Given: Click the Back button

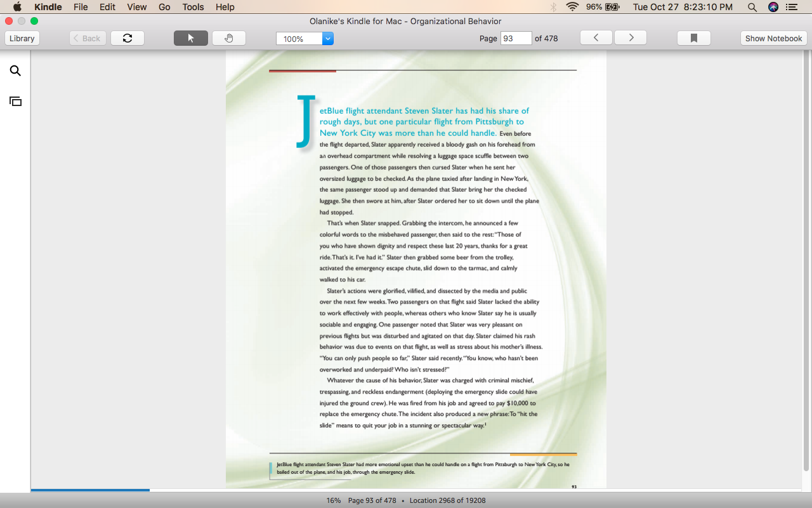Looking at the screenshot, I should [88, 38].
